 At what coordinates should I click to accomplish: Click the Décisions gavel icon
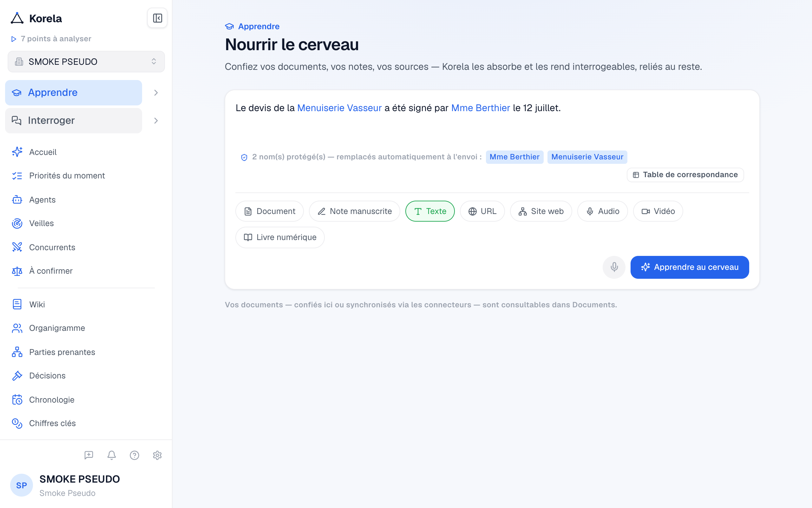coord(17,376)
